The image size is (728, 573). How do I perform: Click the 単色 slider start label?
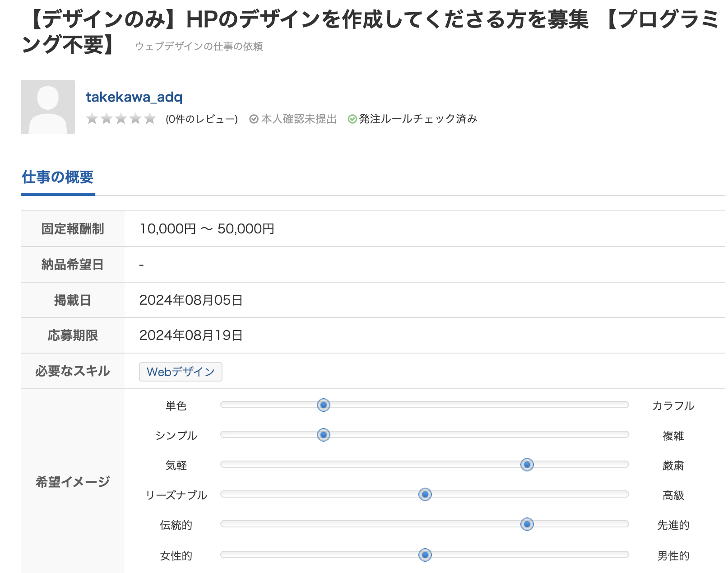pyautogui.click(x=176, y=406)
